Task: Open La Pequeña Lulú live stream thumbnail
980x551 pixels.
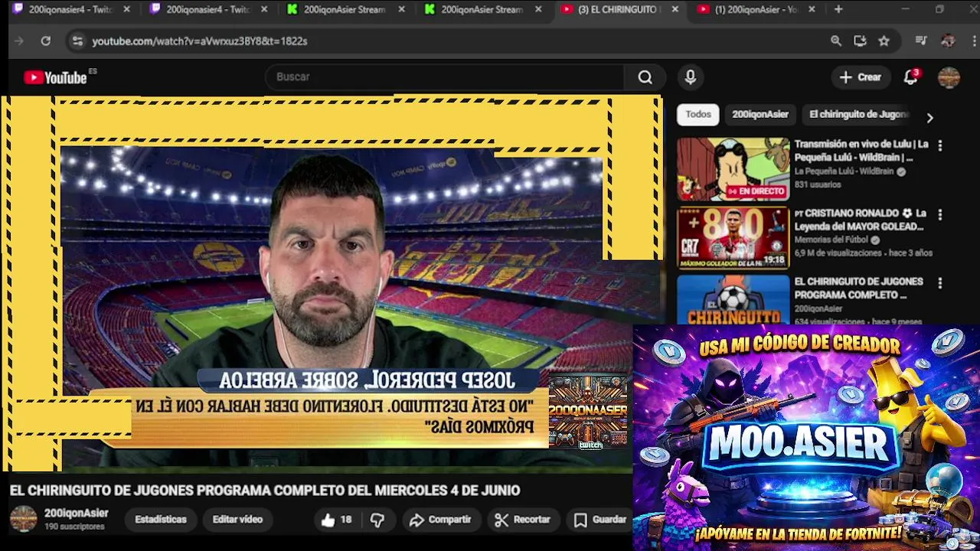Action: point(733,169)
